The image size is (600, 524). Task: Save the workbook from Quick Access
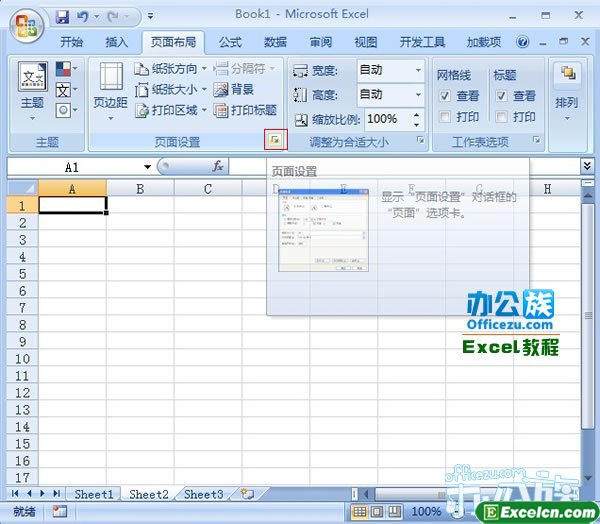[62, 16]
